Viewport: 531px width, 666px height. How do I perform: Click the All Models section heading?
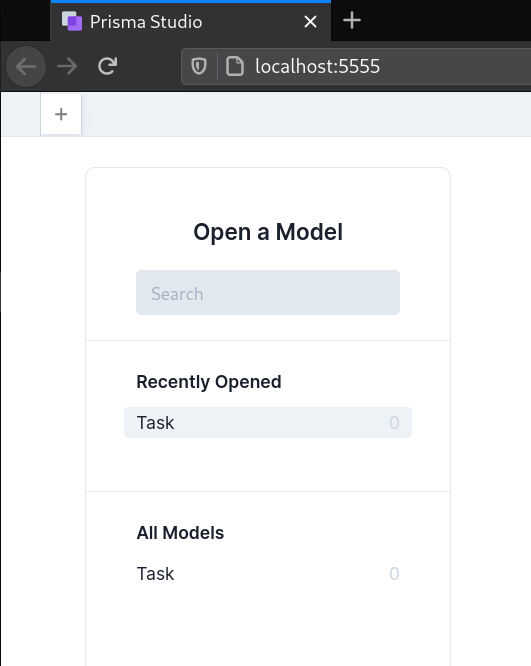coord(180,533)
